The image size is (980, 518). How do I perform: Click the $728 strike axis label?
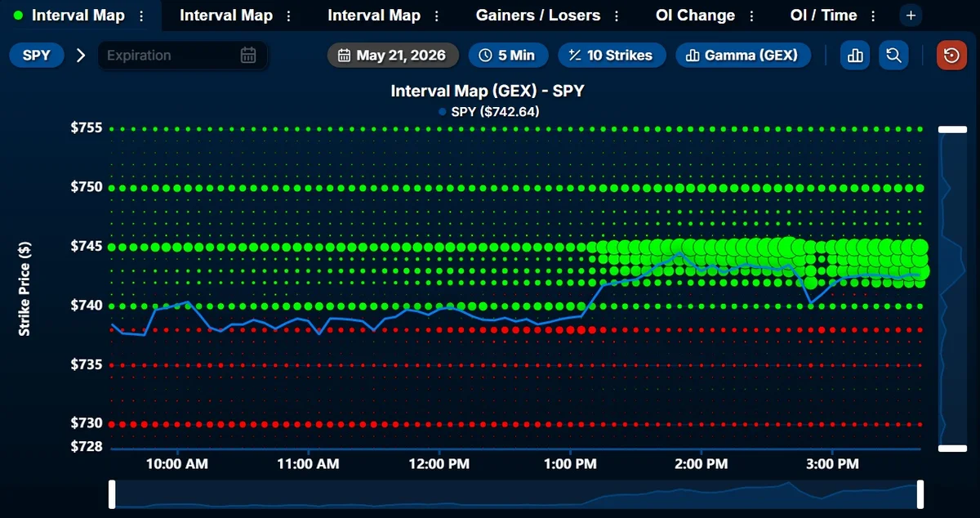(87, 447)
